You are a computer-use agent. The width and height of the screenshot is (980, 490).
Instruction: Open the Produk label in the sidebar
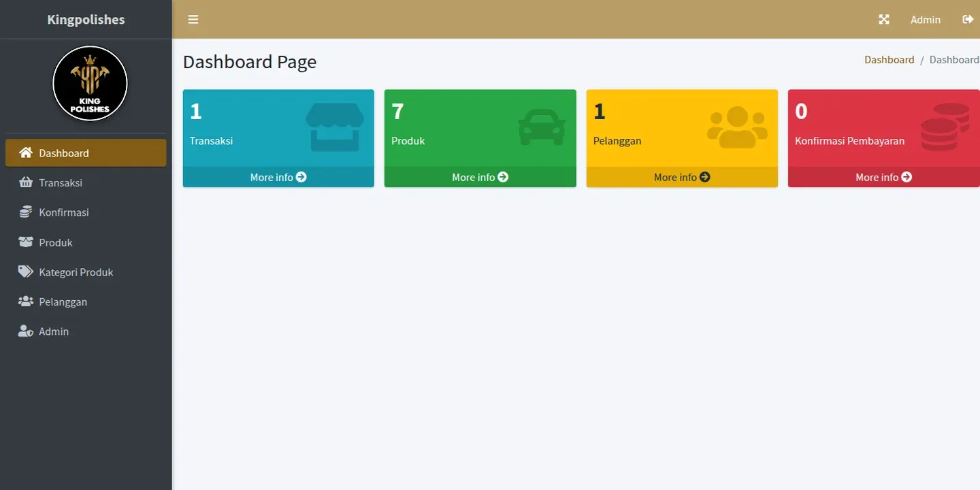pos(56,242)
